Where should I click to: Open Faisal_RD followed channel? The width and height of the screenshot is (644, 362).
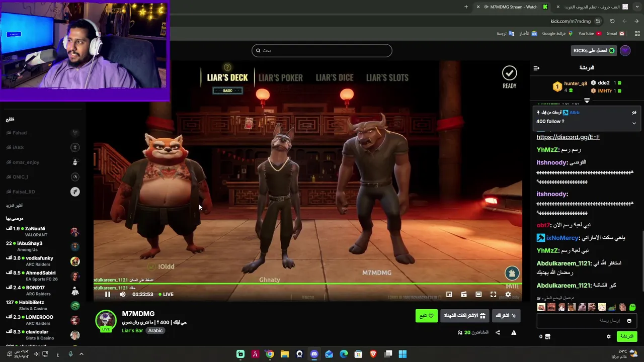coord(43,192)
